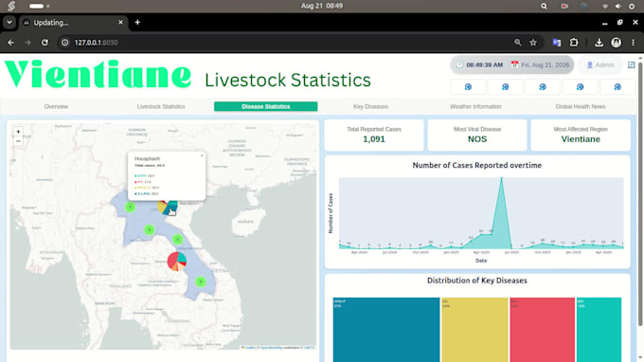Viewport: 644px width, 362px height.
Task: Click the browser profile avatar
Action: tap(617, 43)
